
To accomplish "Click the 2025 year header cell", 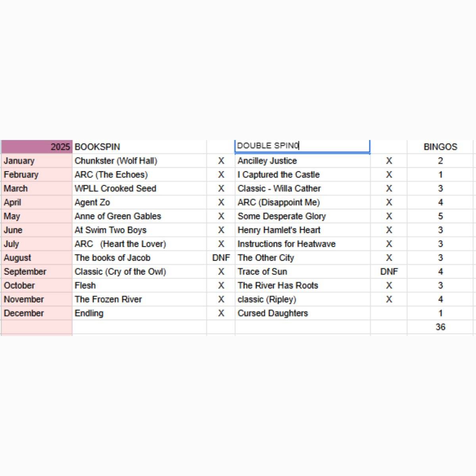I will [x=36, y=147].
